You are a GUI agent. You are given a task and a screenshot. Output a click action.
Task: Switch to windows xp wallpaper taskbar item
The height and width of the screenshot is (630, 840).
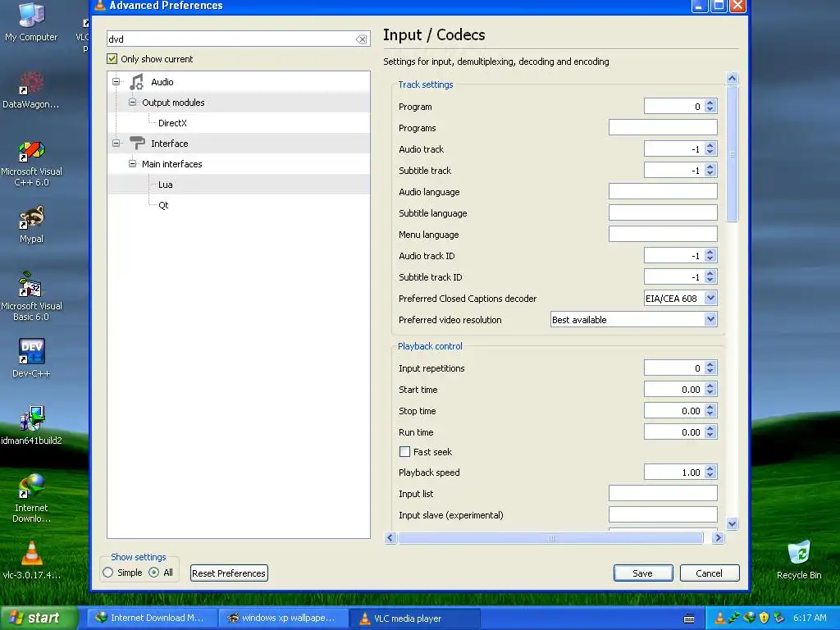[x=283, y=618]
